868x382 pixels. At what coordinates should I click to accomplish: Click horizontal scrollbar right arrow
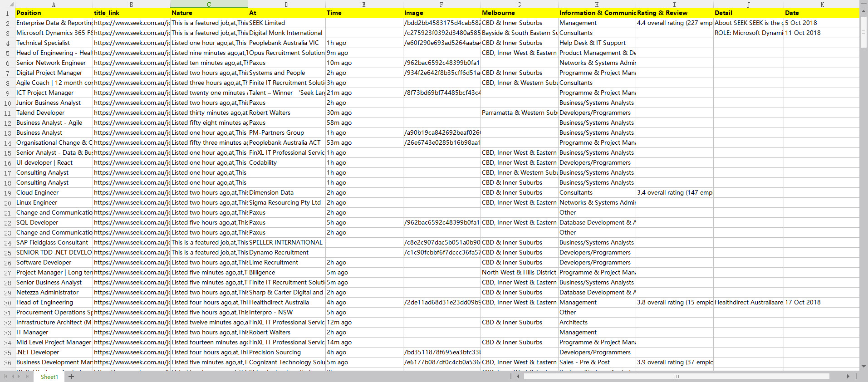coord(848,377)
